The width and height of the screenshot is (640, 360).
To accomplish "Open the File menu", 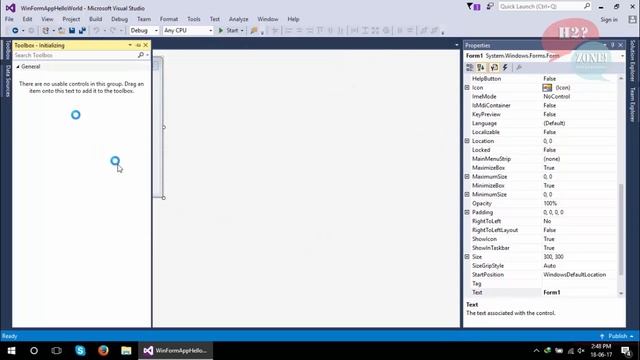I will tap(9, 19).
